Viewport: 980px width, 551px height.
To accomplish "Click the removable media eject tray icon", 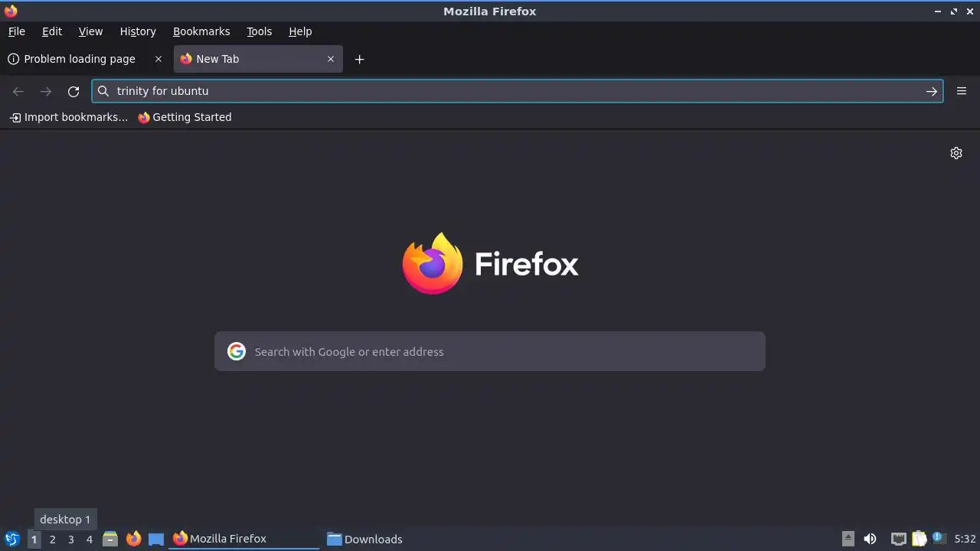I will (848, 539).
